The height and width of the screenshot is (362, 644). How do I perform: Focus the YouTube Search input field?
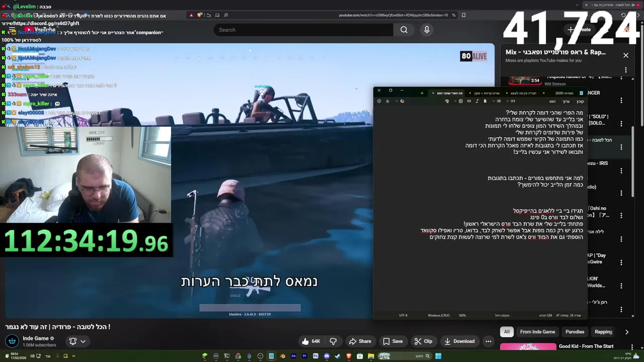(x=303, y=30)
